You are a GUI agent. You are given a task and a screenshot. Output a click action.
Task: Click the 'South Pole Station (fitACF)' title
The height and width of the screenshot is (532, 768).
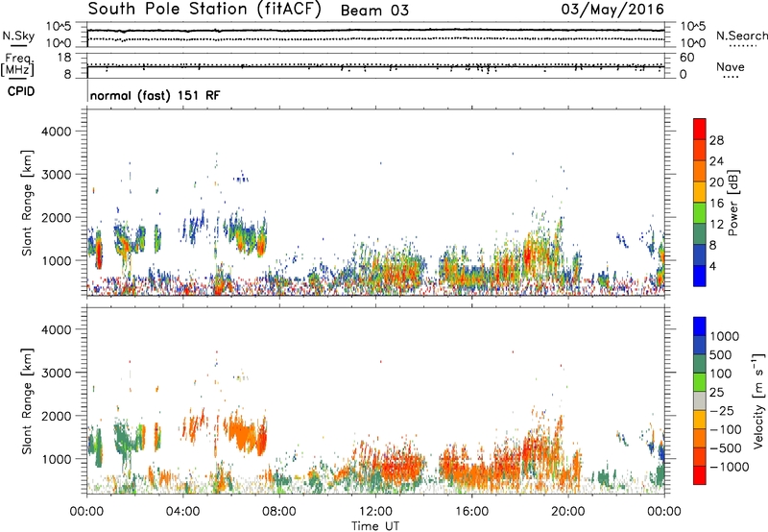click(204, 10)
